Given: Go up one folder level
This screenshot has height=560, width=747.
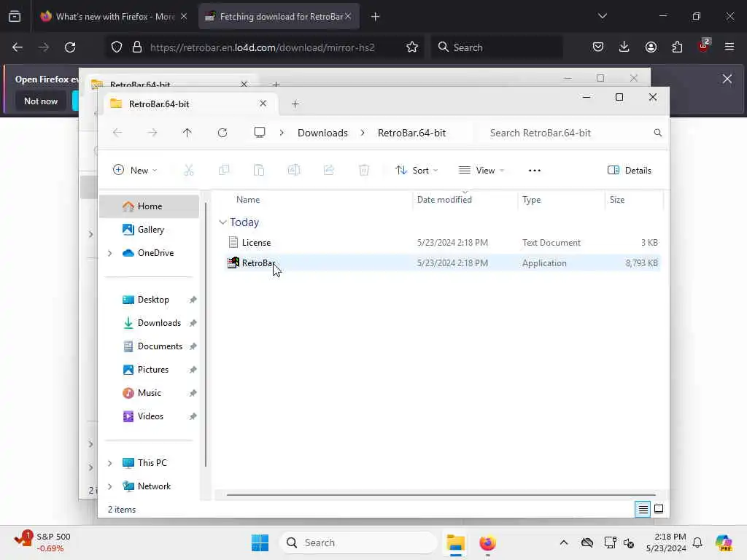Looking at the screenshot, I should [x=187, y=133].
